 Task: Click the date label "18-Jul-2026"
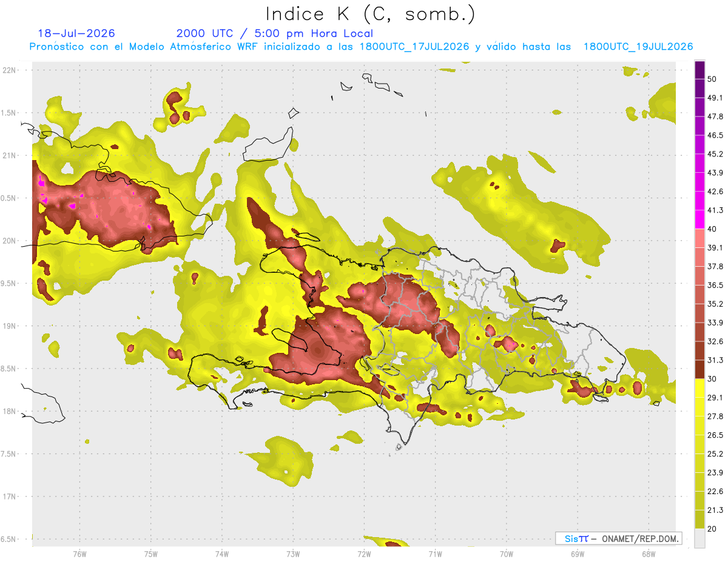[76, 33]
